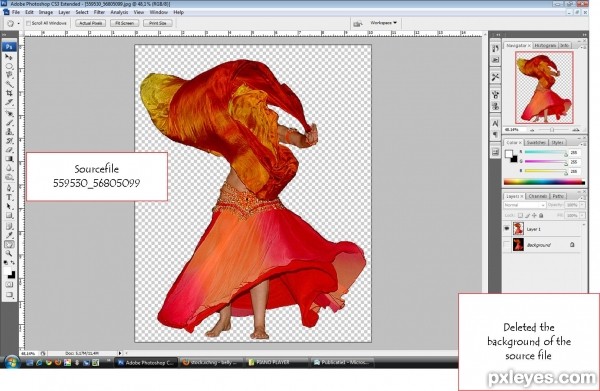Select the Rectangle shape tool
The width and height of the screenshot is (600, 391).
(x=9, y=216)
